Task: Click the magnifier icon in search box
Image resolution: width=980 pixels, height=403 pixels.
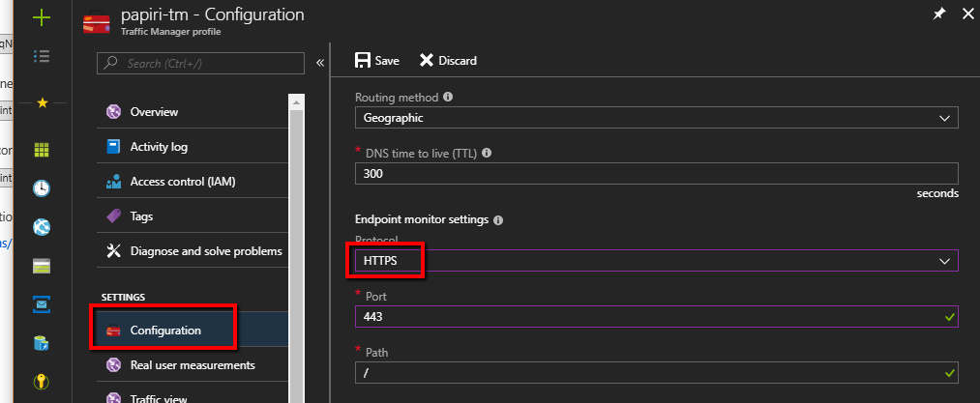Action: (x=110, y=63)
